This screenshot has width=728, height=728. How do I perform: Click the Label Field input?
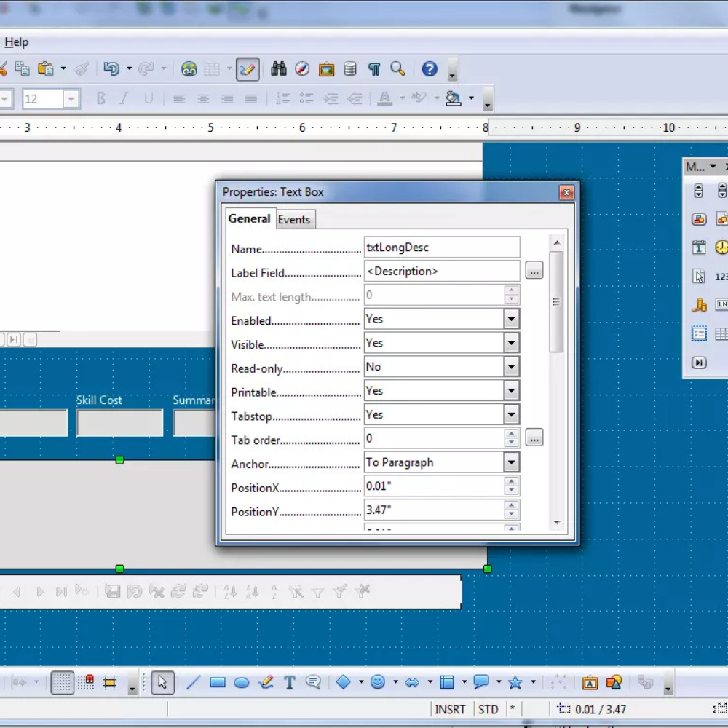point(442,271)
